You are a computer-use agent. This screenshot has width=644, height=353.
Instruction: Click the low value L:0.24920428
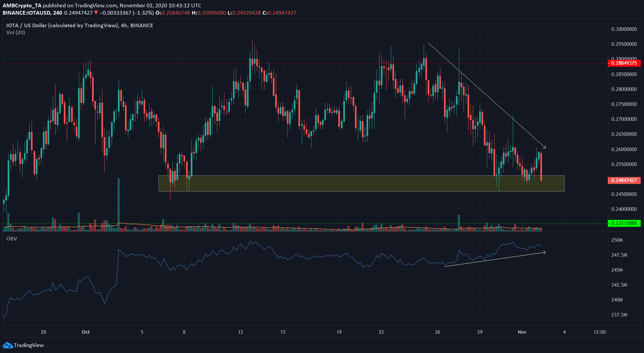244,13
